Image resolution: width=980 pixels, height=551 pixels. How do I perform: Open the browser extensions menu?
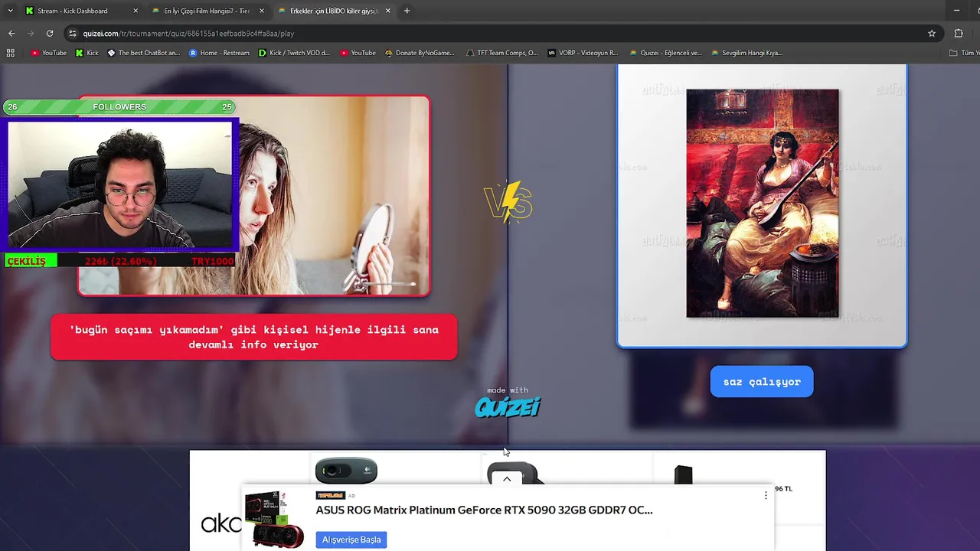point(958,33)
